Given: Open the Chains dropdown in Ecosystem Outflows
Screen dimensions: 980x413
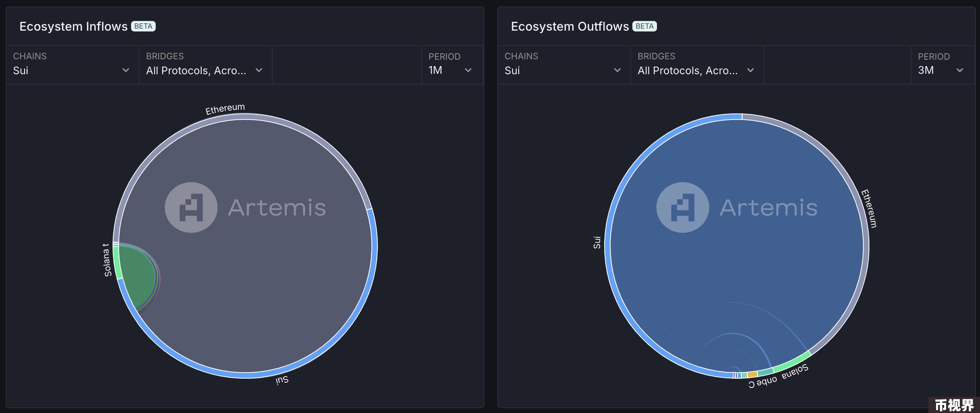Looking at the screenshot, I should point(564,65).
